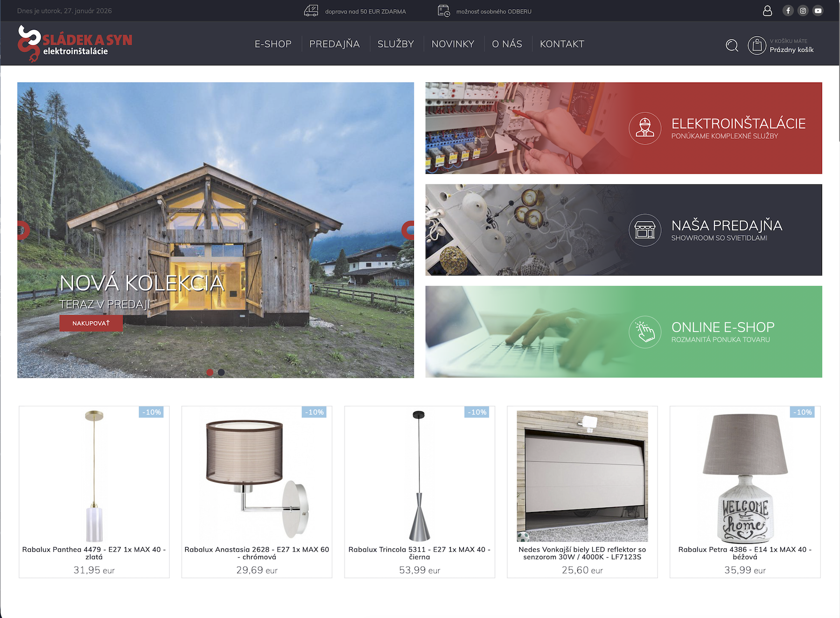
Task: Go to previous slide arrow
Action: (x=23, y=230)
